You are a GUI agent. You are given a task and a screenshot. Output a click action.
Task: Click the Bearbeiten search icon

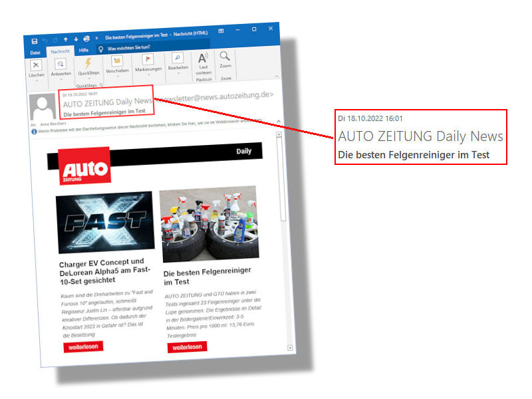coord(178,58)
